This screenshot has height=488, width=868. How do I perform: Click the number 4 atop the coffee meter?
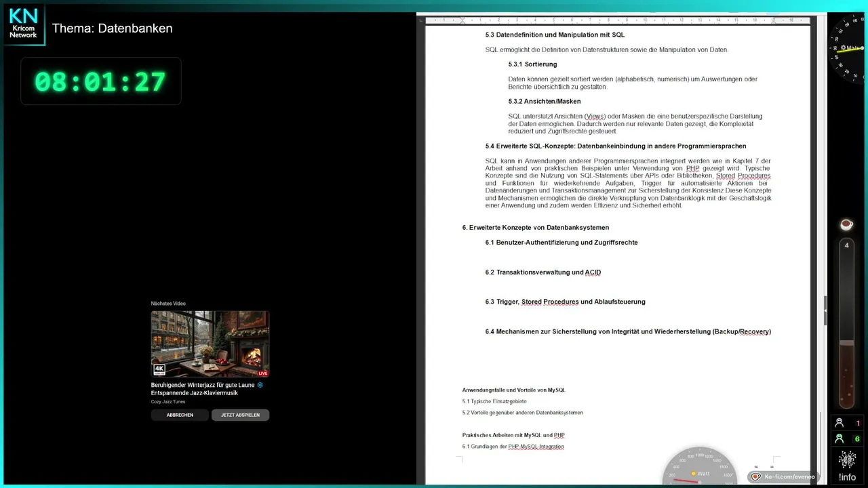tap(846, 245)
